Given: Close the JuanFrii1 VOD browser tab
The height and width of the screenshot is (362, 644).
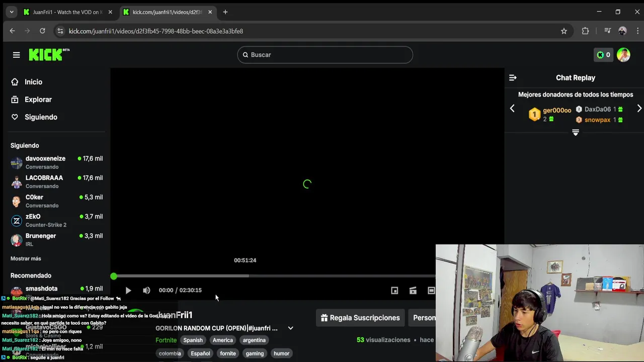Looking at the screenshot, I should click(110, 12).
